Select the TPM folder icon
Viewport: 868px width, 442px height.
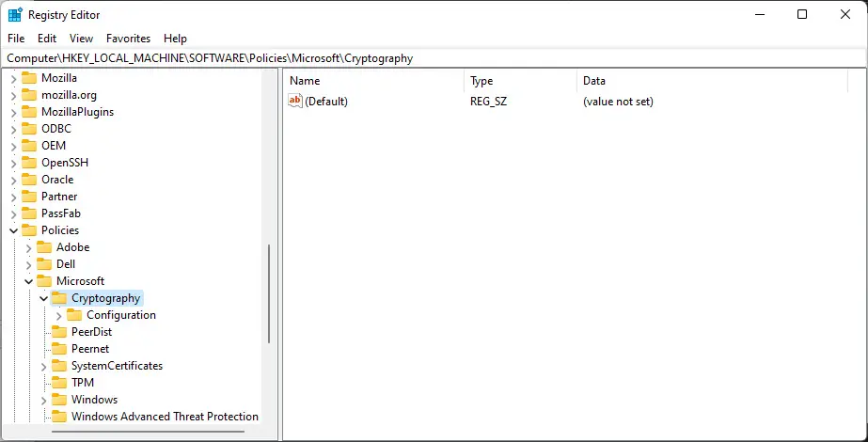(58, 382)
